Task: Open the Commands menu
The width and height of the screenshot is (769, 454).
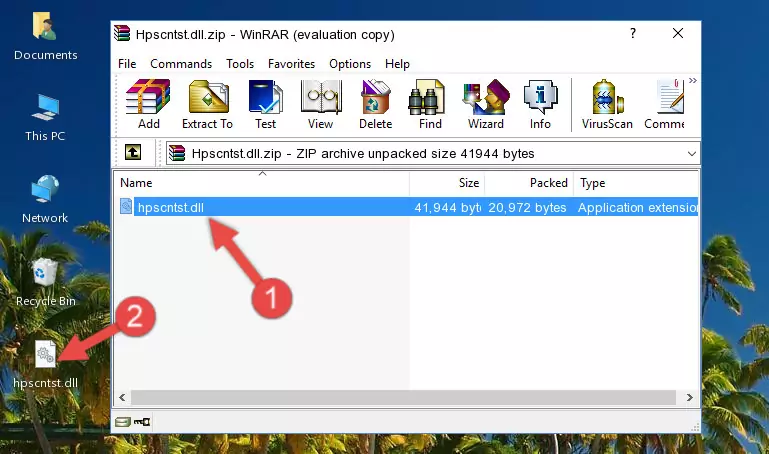Action: pos(181,64)
